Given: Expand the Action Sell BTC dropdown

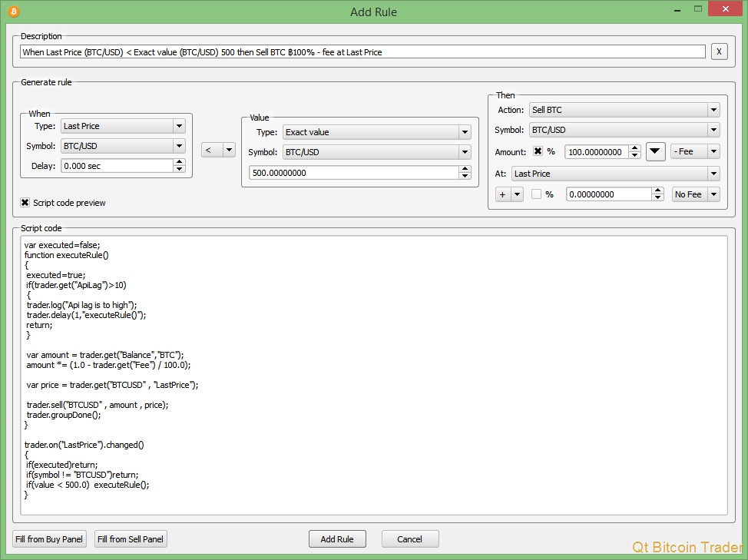Looking at the screenshot, I should point(624,110).
